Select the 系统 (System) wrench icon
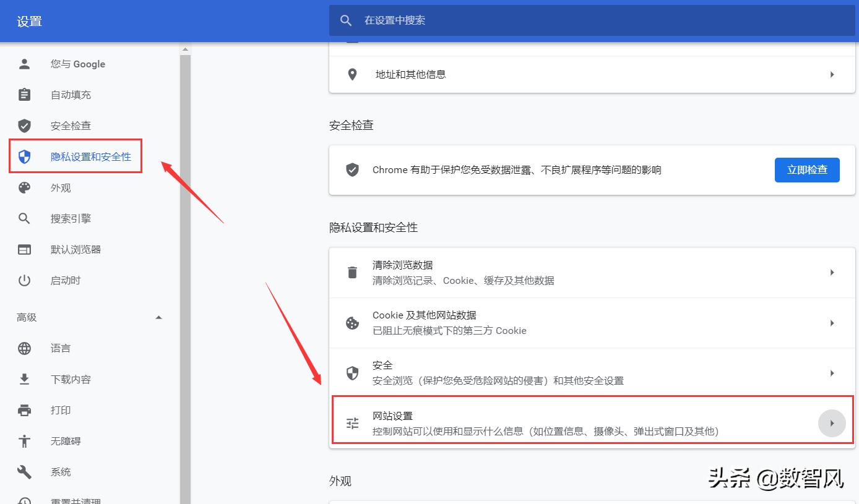The height and width of the screenshot is (504, 859). click(24, 472)
